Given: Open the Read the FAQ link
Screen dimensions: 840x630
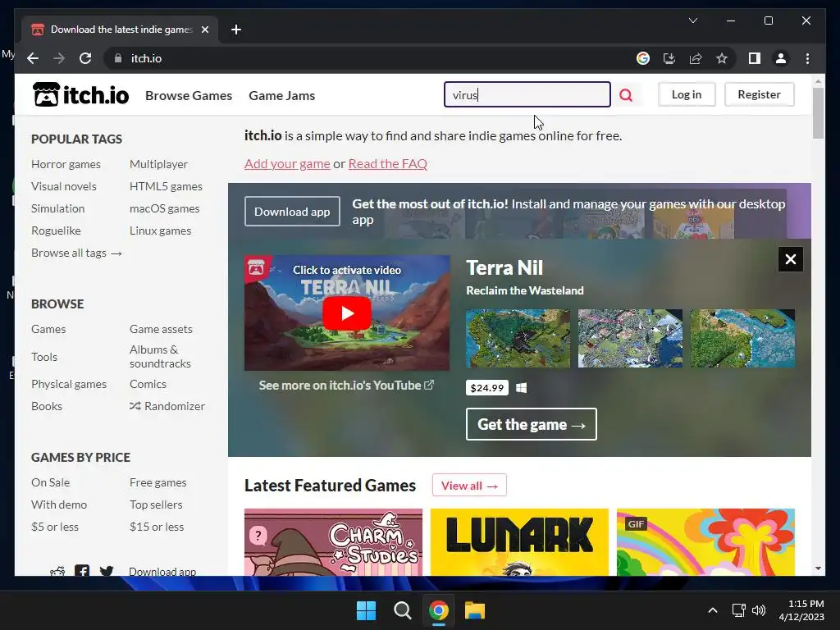Looking at the screenshot, I should click(x=388, y=163).
